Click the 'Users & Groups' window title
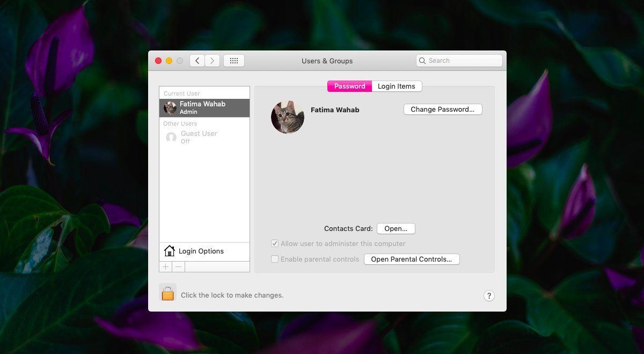Screen dimensions: 644x354 (x=327, y=61)
